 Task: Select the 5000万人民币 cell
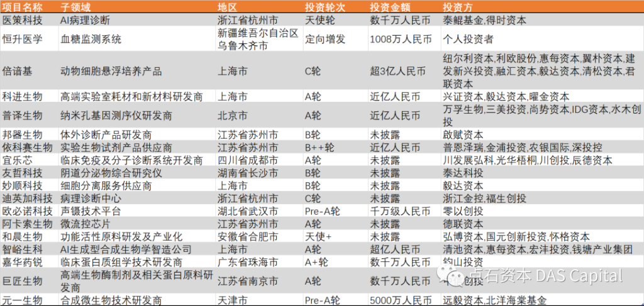tap(404, 300)
